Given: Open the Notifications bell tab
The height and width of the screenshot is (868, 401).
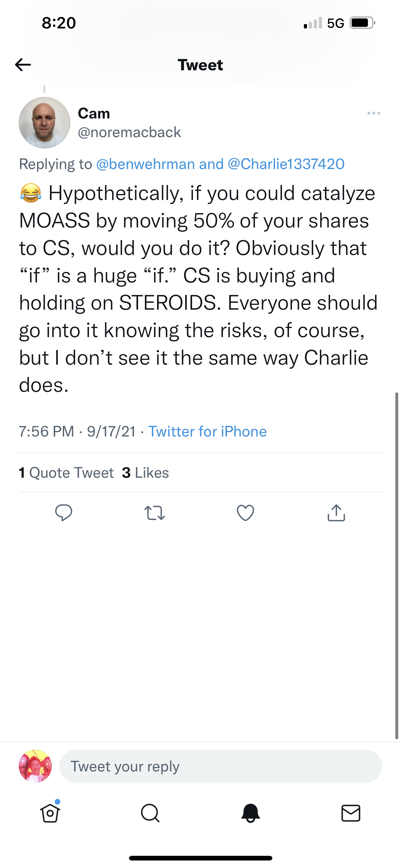Looking at the screenshot, I should tap(250, 813).
